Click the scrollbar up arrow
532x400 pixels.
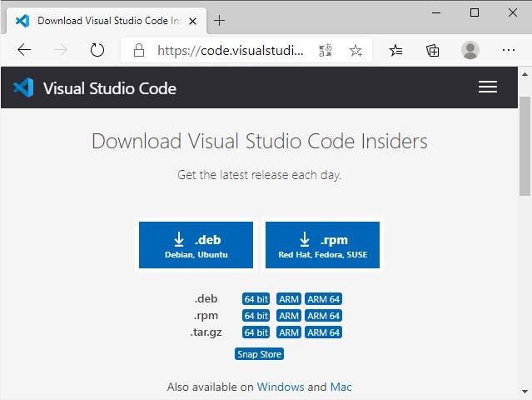pos(525,73)
